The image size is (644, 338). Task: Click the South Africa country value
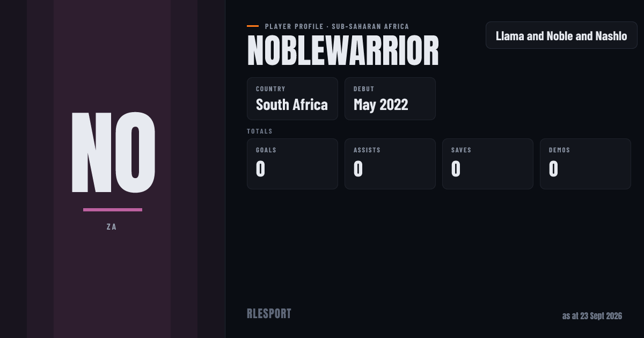click(292, 105)
